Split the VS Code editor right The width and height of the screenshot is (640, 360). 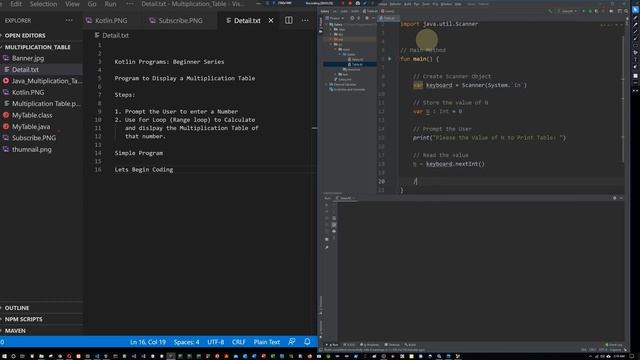click(289, 20)
